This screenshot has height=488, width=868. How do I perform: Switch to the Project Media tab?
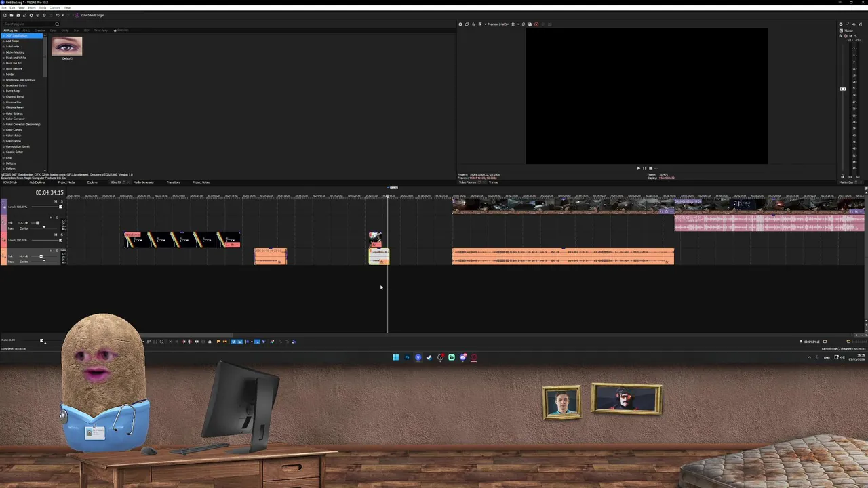point(66,182)
